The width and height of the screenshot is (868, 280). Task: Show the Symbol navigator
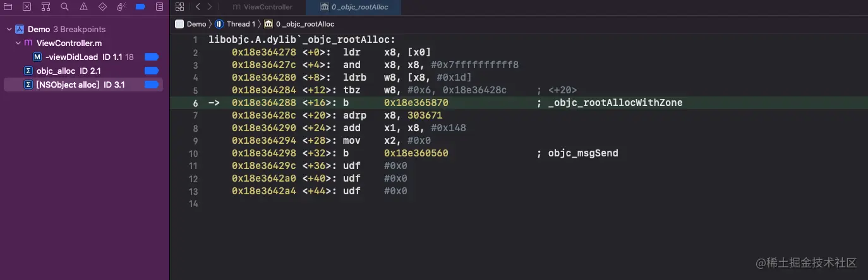click(x=45, y=7)
